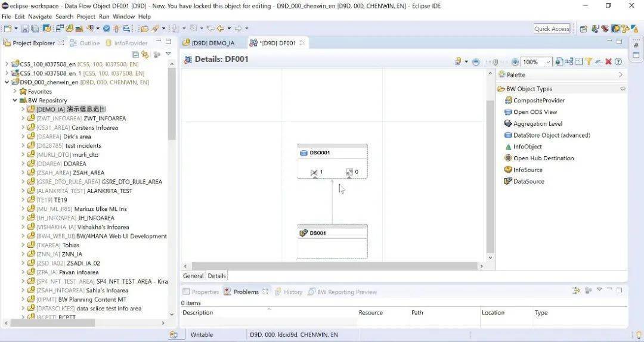Image resolution: width=644 pixels, height=342 pixels.
Task: Click the Description column header
Action: (198, 313)
